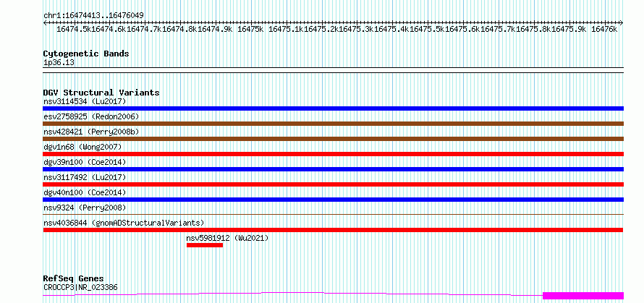Viewport: 644px width, 303px height.
Task: Click the 16474.5k ruler position label
Action: pyautogui.click(x=74, y=29)
